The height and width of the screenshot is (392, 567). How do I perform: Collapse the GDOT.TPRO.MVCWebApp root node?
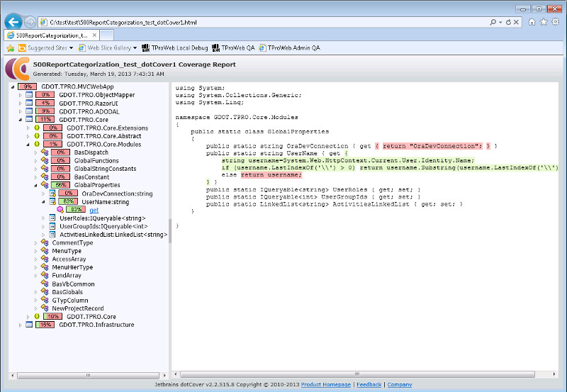[x=13, y=86]
